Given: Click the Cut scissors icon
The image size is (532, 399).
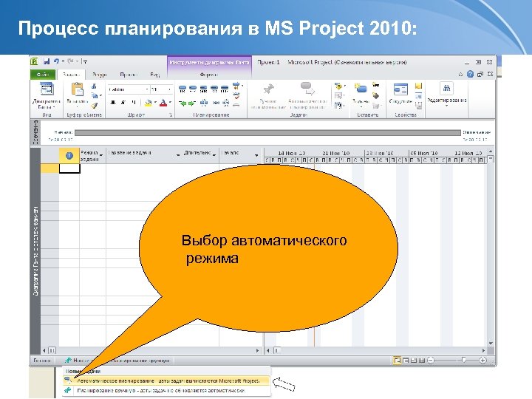Looking at the screenshot, I should (94, 86).
